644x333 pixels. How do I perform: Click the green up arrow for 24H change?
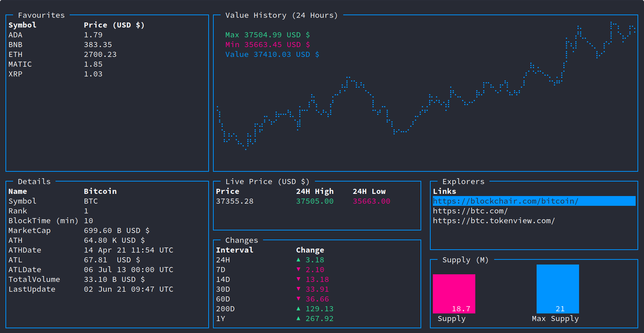[x=298, y=259]
